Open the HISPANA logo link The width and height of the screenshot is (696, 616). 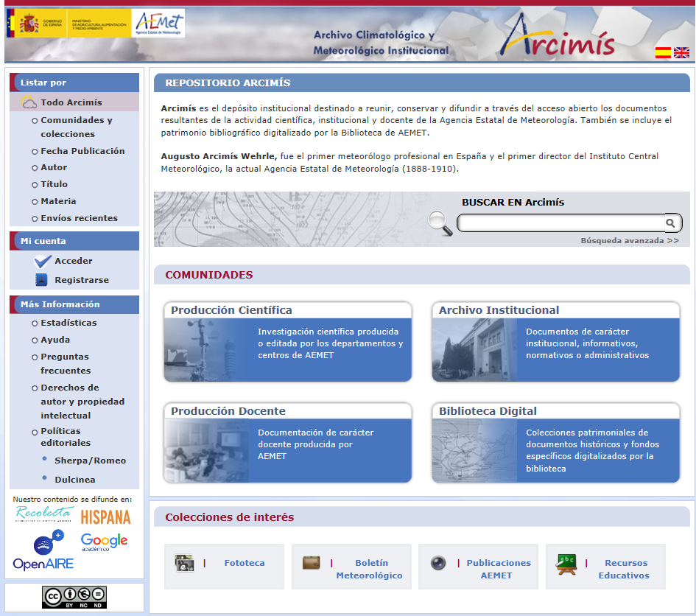click(x=105, y=517)
